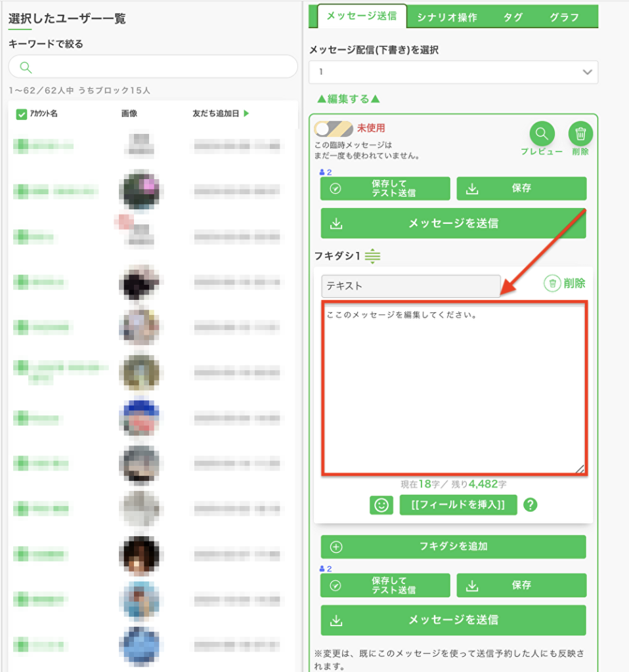Open the グラフ tab
Screen dimensions: 629x672
click(x=564, y=17)
